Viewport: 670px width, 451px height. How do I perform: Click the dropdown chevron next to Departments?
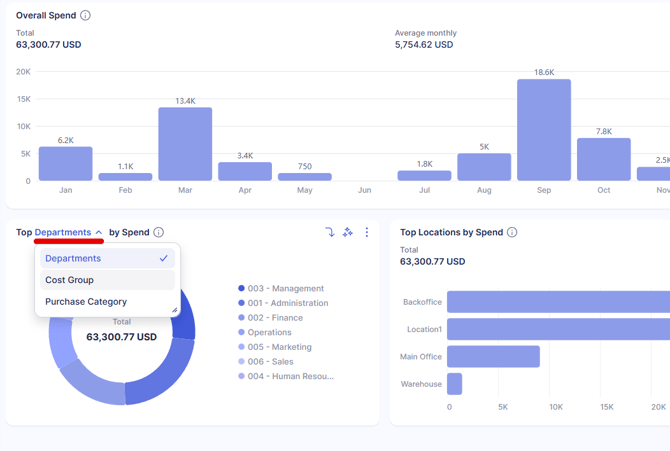point(99,232)
